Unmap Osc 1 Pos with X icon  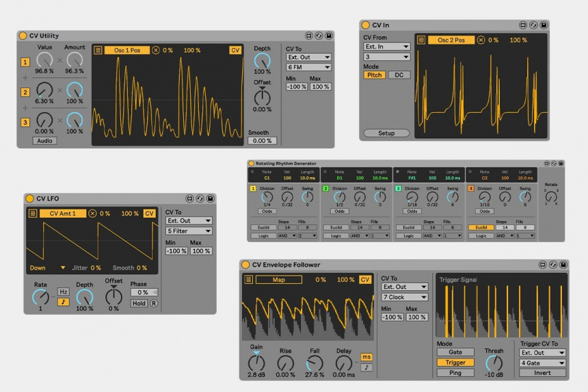(156, 50)
